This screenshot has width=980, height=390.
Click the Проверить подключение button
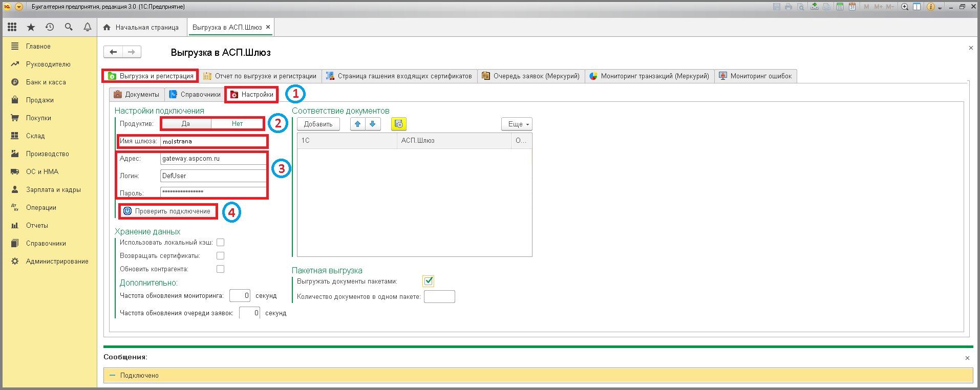click(167, 211)
